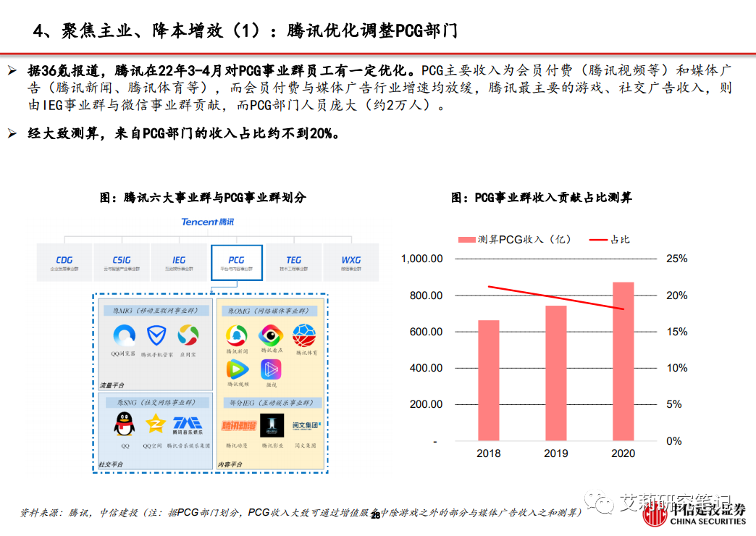This screenshot has height=536, width=756.
Task: Click the 腾讯体育 ball icon
Action: [x=304, y=335]
